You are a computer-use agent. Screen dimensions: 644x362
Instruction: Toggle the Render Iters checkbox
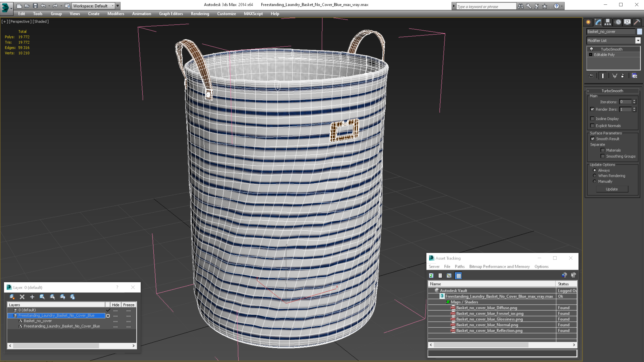(592, 109)
